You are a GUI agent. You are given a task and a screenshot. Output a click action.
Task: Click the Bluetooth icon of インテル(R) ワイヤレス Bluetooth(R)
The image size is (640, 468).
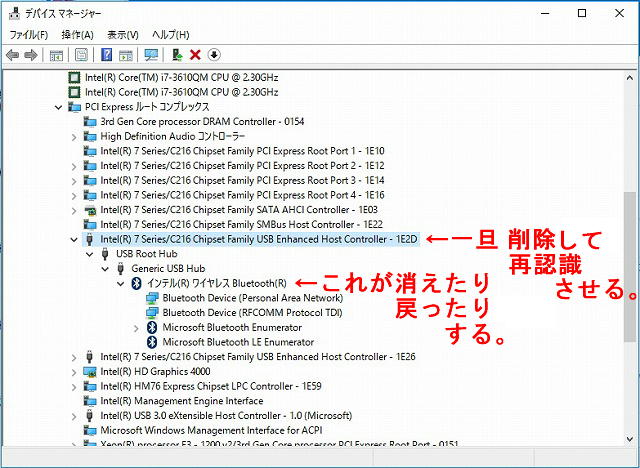(136, 283)
